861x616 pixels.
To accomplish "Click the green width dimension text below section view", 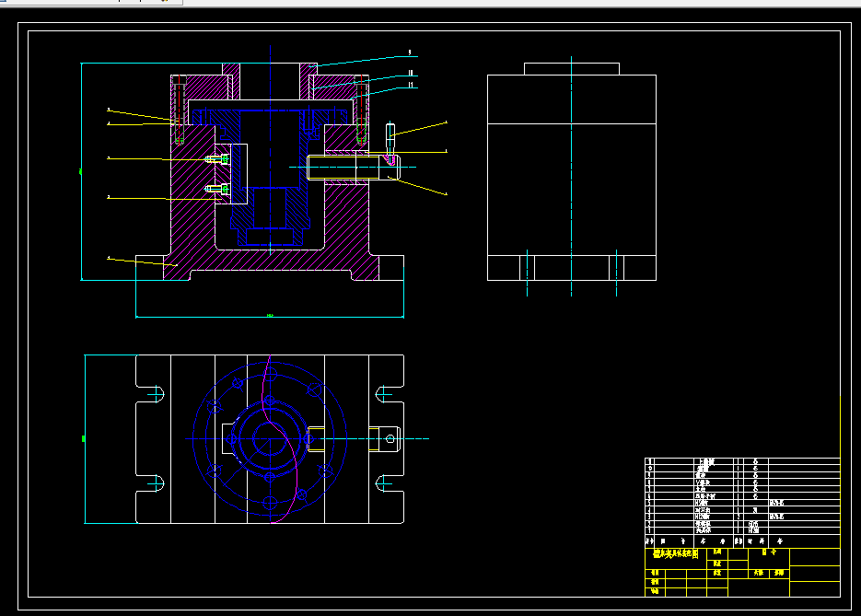I will click(270, 316).
